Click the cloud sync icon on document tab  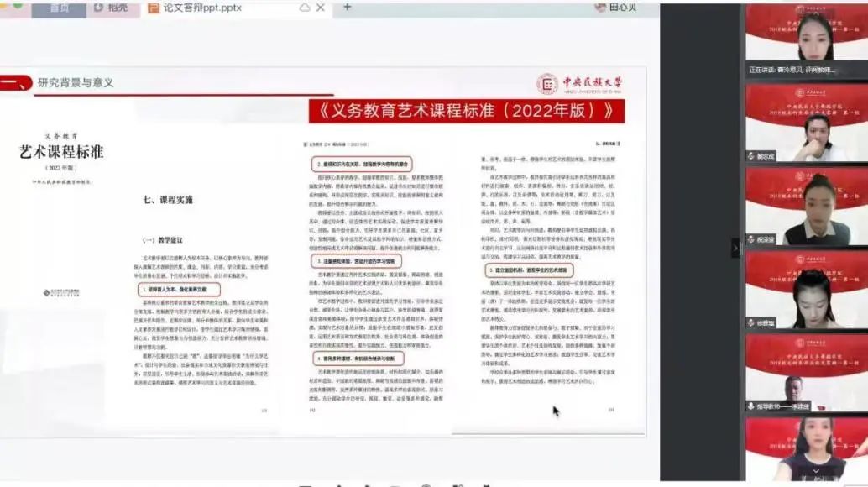(x=305, y=8)
